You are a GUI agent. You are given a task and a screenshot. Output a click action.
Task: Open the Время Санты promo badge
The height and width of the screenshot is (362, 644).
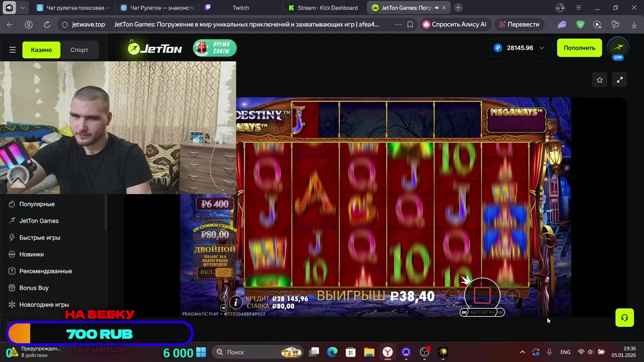click(215, 48)
